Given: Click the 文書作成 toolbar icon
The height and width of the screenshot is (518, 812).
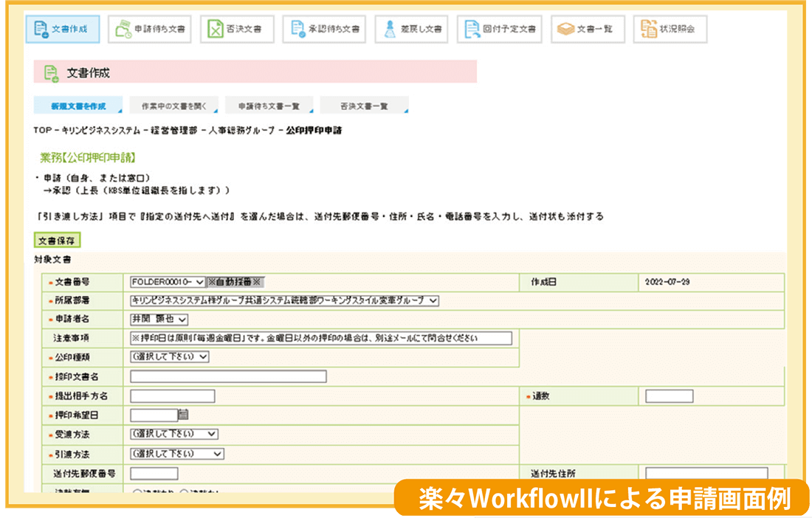Looking at the screenshot, I should point(63,29).
